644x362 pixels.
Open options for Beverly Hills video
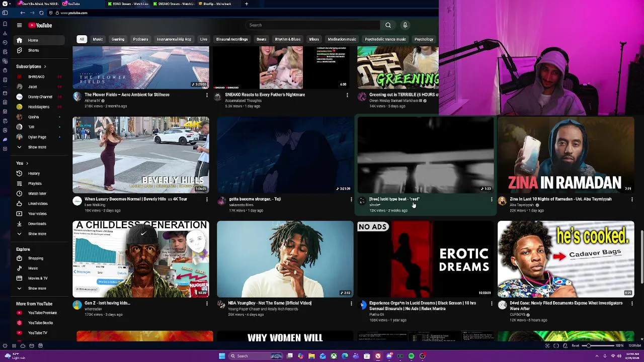207,200
